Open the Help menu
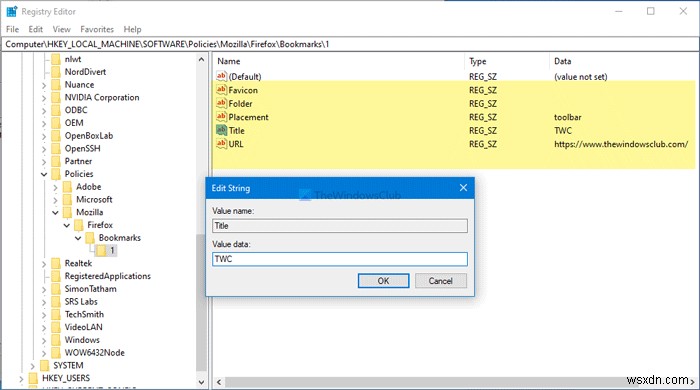This screenshot has width=700, height=390. point(132,29)
